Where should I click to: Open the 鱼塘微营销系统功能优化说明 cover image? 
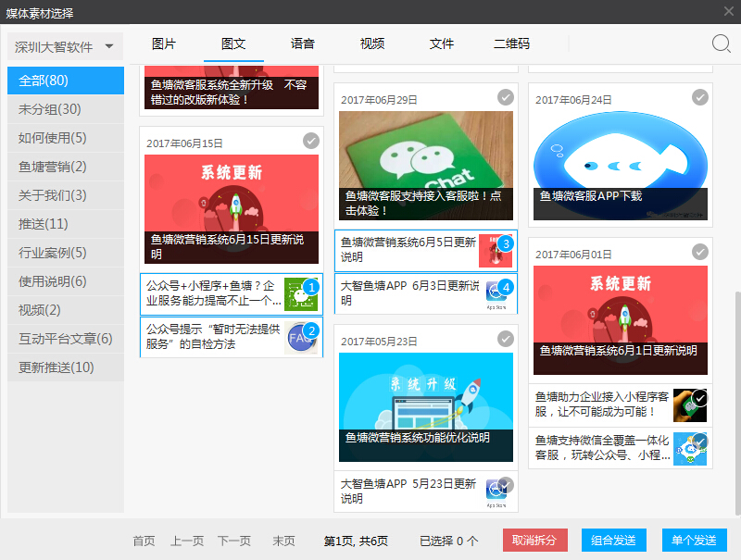tap(426, 407)
